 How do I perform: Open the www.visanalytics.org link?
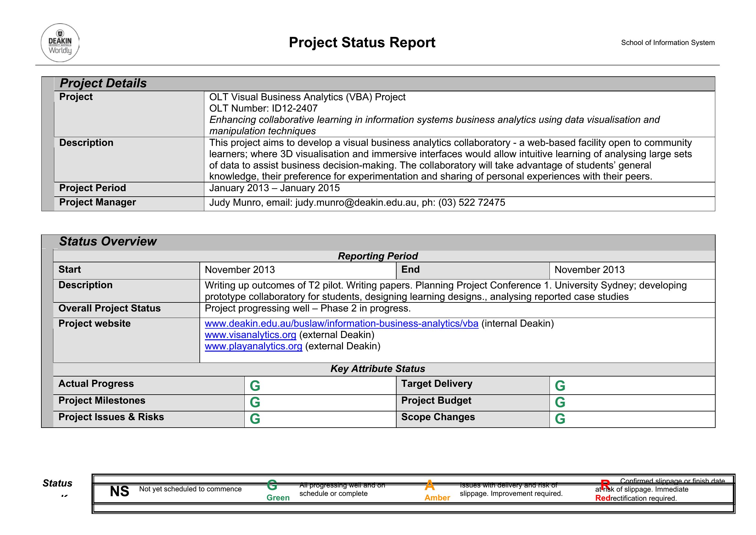point(250,335)
